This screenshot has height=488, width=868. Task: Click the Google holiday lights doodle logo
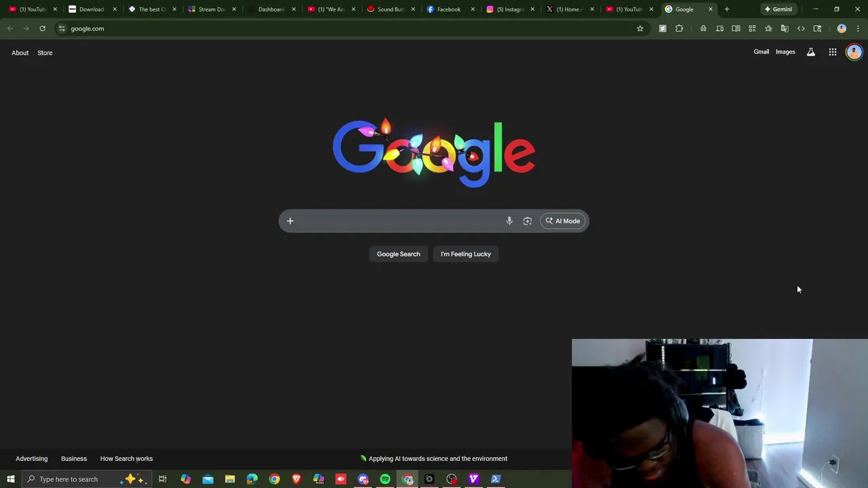pos(434,152)
